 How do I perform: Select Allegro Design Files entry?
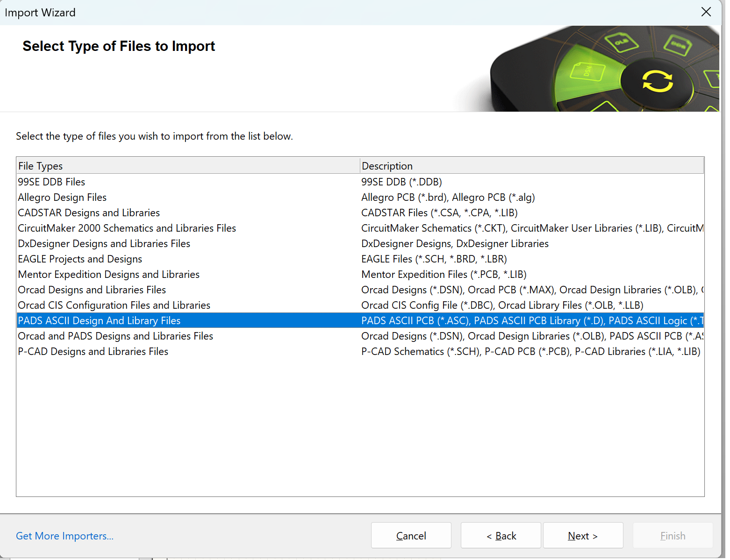coord(62,197)
